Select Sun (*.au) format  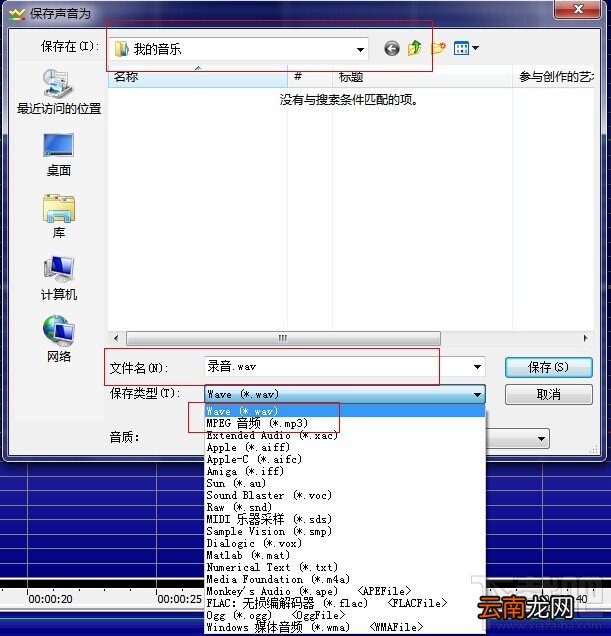point(345,483)
